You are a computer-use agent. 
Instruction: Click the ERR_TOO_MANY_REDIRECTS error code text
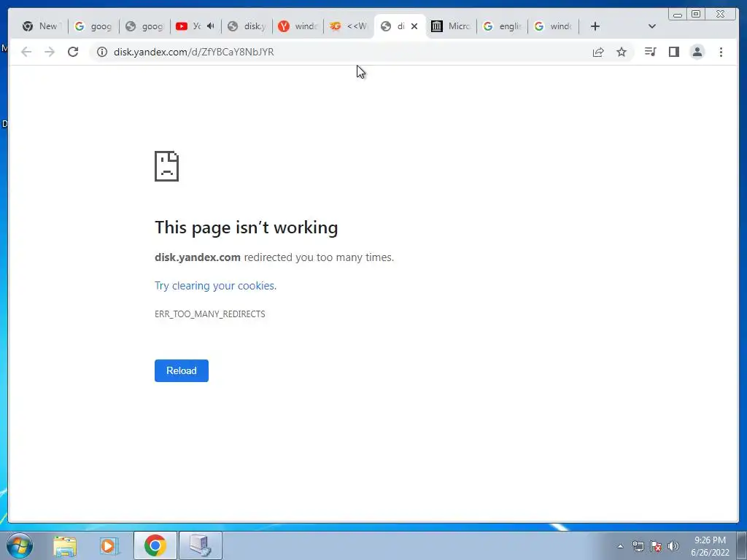click(x=209, y=314)
